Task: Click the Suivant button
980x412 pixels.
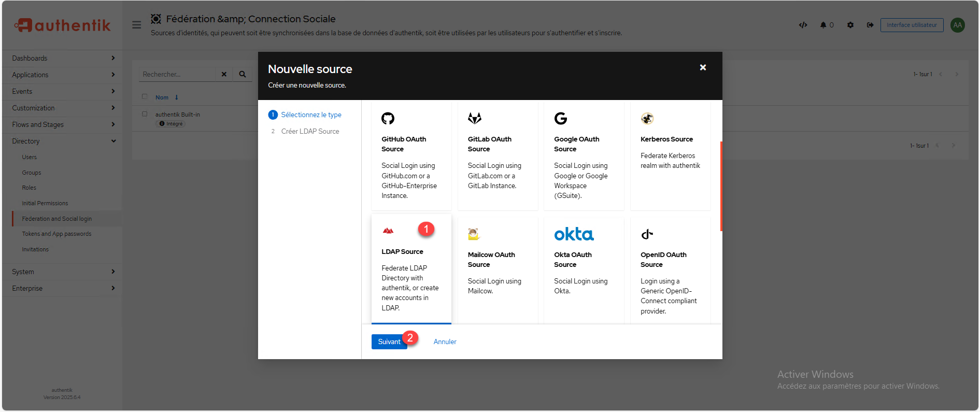Action: 389,342
